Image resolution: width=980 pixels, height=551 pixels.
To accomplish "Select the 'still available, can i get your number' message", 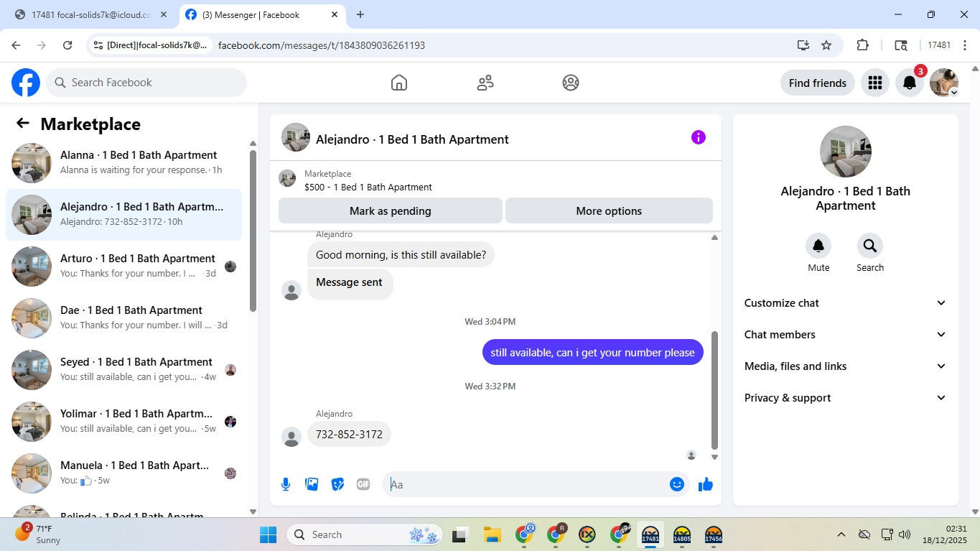I will (592, 352).
